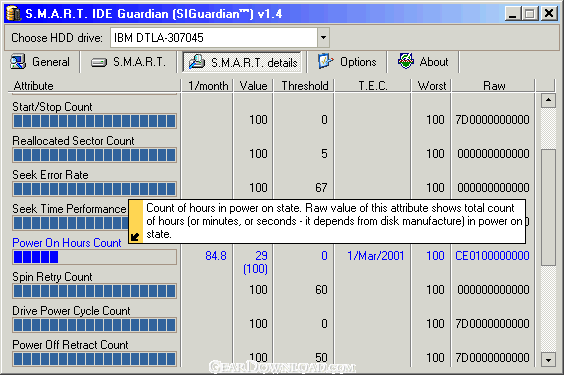Click the SIGuardian title bar app icon
Viewport: 564px width, 375px height.
[x=14, y=14]
